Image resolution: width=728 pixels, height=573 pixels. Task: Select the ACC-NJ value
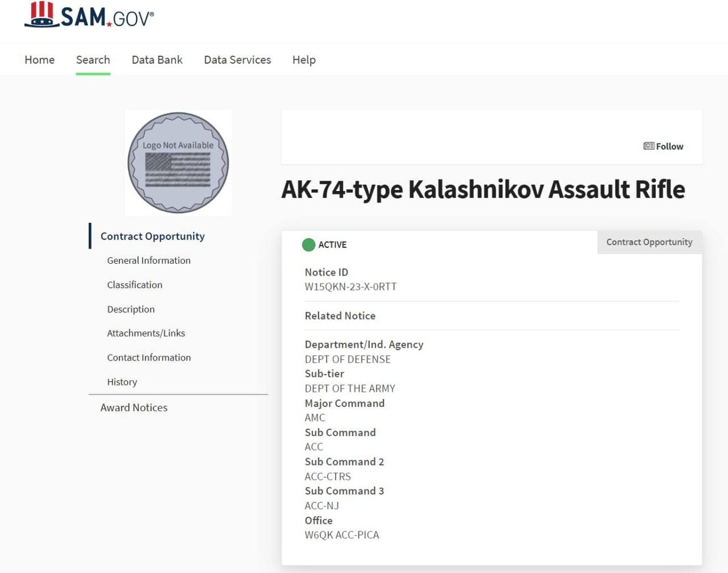click(322, 506)
